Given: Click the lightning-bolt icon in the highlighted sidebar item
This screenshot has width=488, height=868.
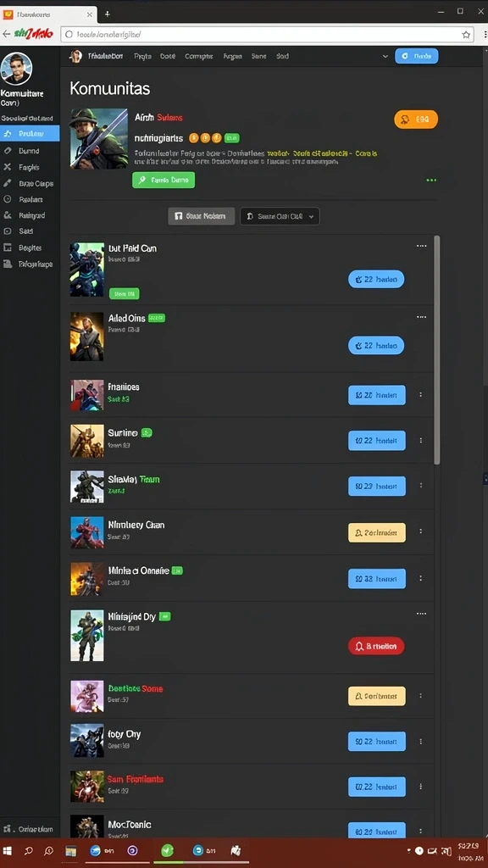Looking at the screenshot, I should click(8, 133).
